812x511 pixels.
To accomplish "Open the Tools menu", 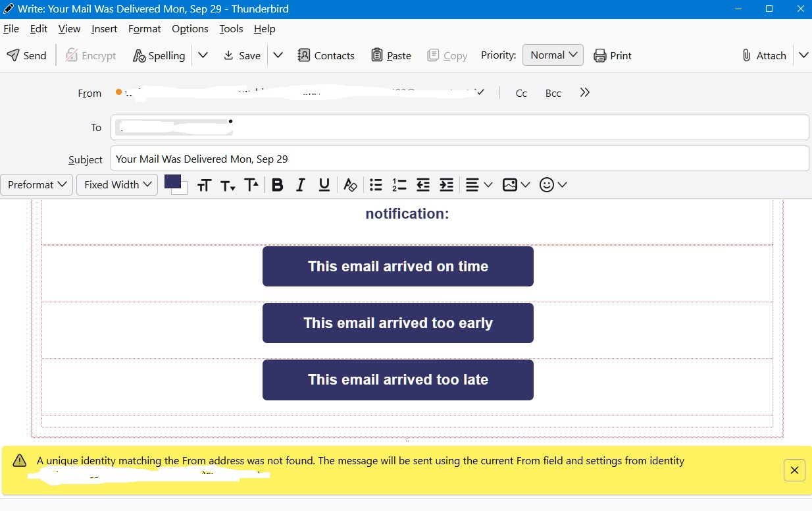I will coord(232,29).
